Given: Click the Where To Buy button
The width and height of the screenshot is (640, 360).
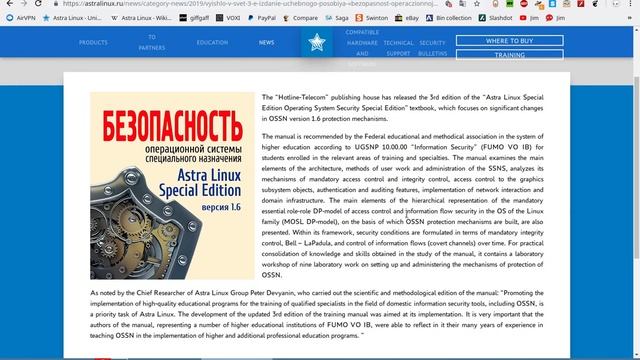Looking at the screenshot, I should tap(509, 41).
